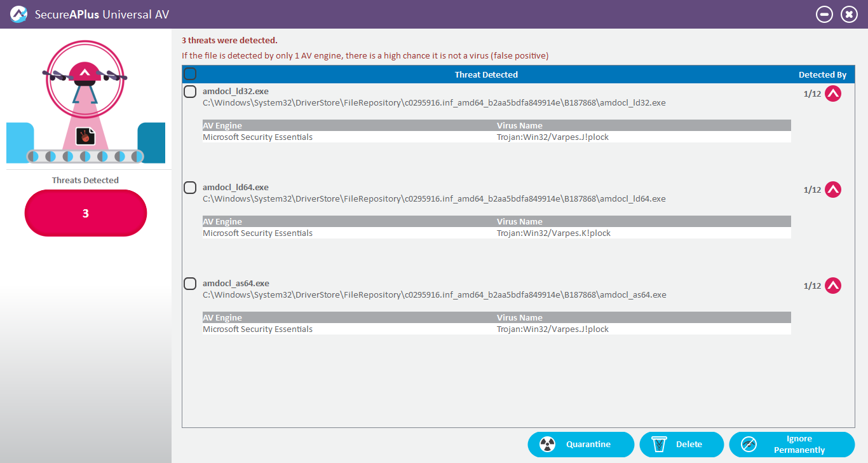Click Trojan:Win32/Varpes.J!plock under amdocl_ld32.exe

coord(553,137)
